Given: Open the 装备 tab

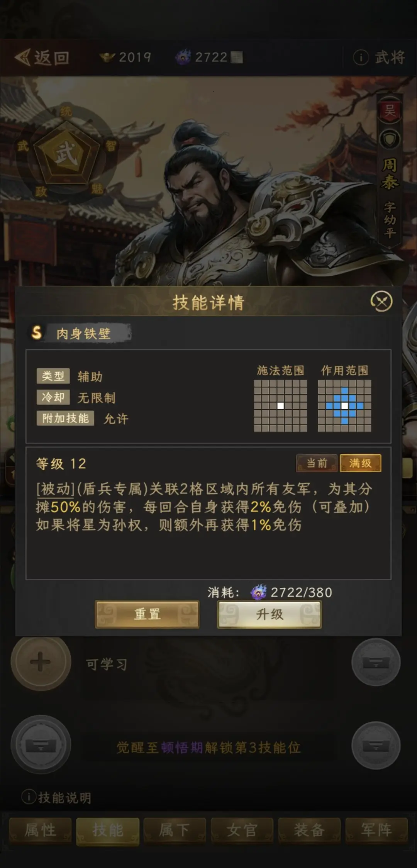Looking at the screenshot, I should (309, 830).
